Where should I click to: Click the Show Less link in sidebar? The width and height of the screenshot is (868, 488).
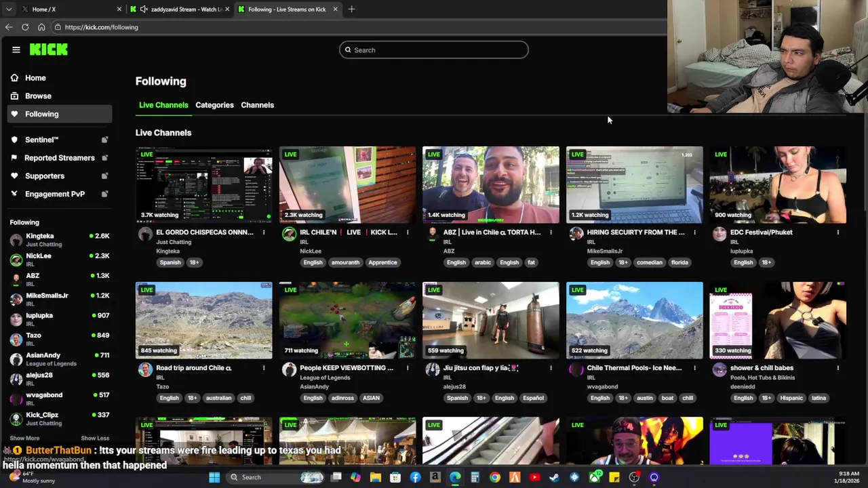(x=95, y=439)
